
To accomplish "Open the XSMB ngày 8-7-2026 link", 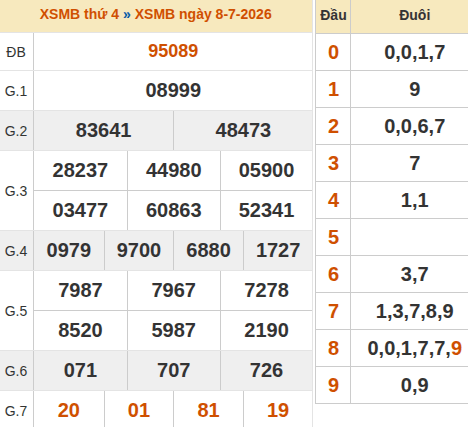I will [x=203, y=14].
